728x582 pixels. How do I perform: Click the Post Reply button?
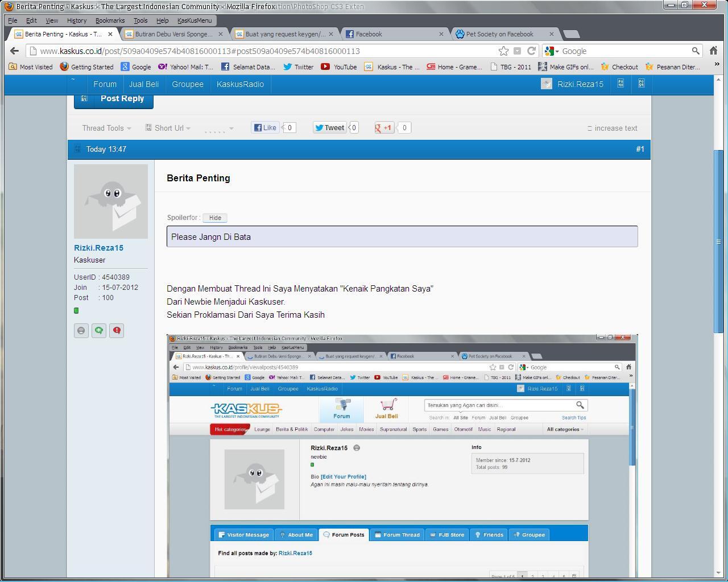114,101
